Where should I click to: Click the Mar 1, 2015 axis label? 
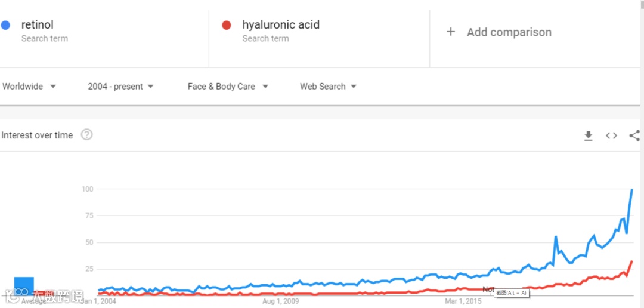(x=463, y=301)
